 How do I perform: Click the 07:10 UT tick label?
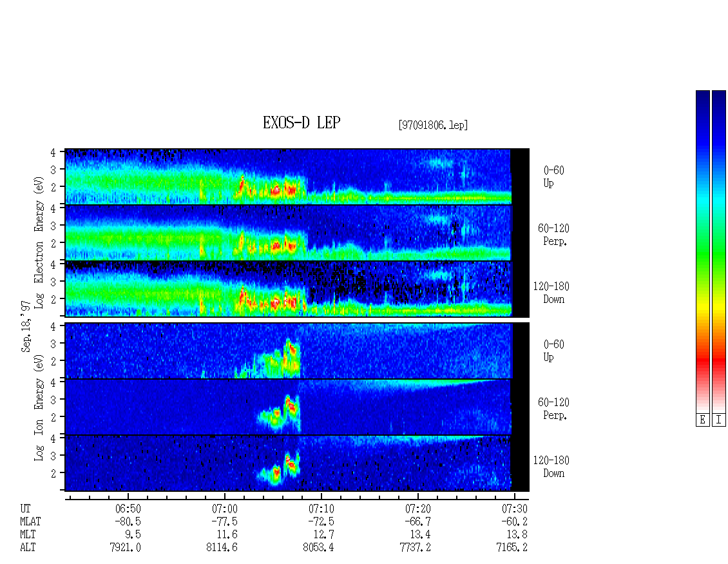point(321,509)
